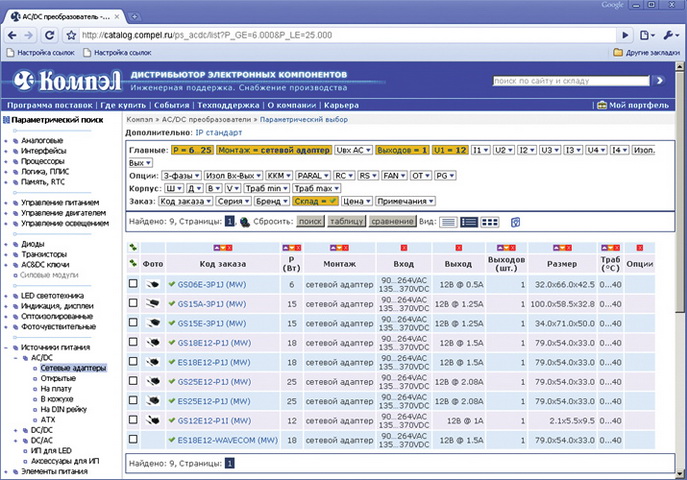Viewport: 687px width, 480px height.
Task: Click the сравнение button
Action: click(392, 222)
